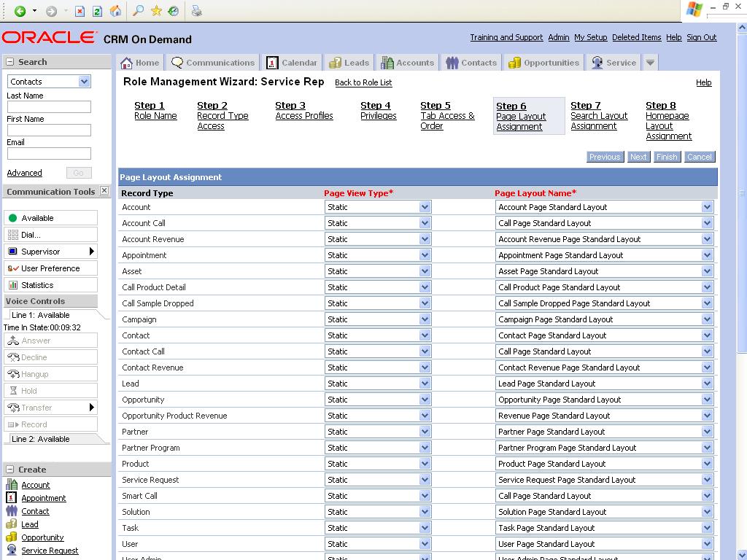Click into the Last Name field
Screen dimensions: 747x560
click(x=49, y=106)
